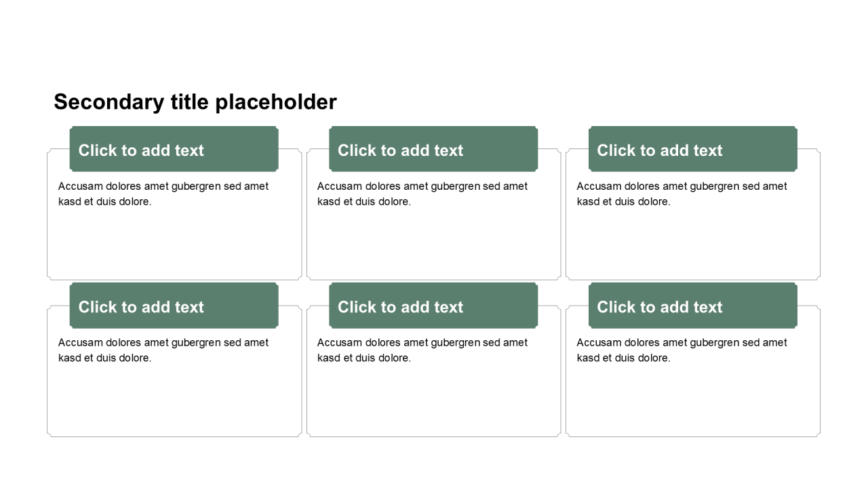Select the bottom-middle green "Click to add text" header
This screenshot has height=488, width=868.
pos(433,306)
